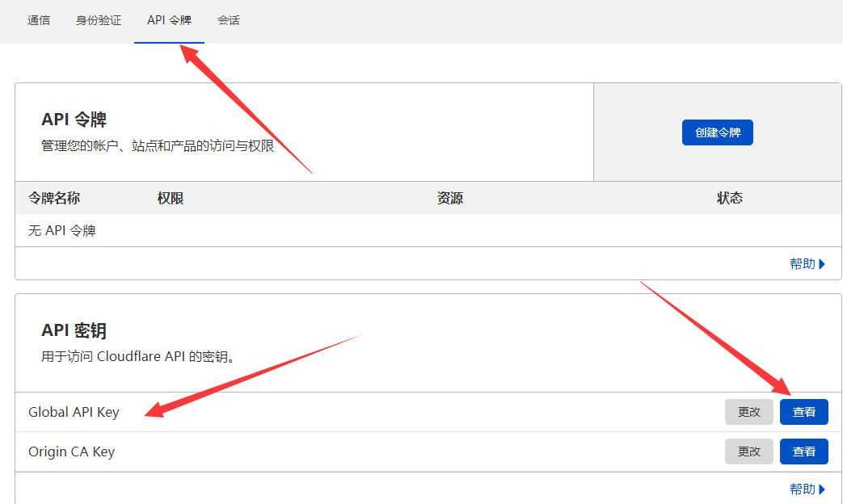Open the 会话 tab
Screen dimensions: 843x504
[x=229, y=20]
